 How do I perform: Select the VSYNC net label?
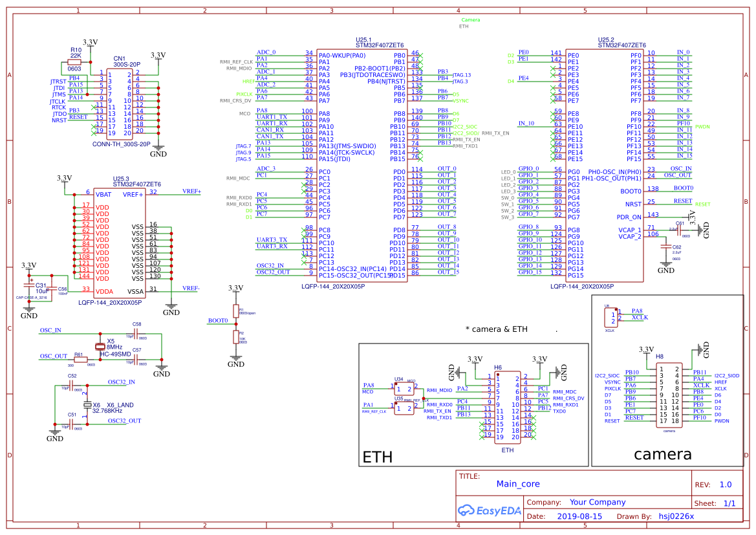[x=456, y=100]
